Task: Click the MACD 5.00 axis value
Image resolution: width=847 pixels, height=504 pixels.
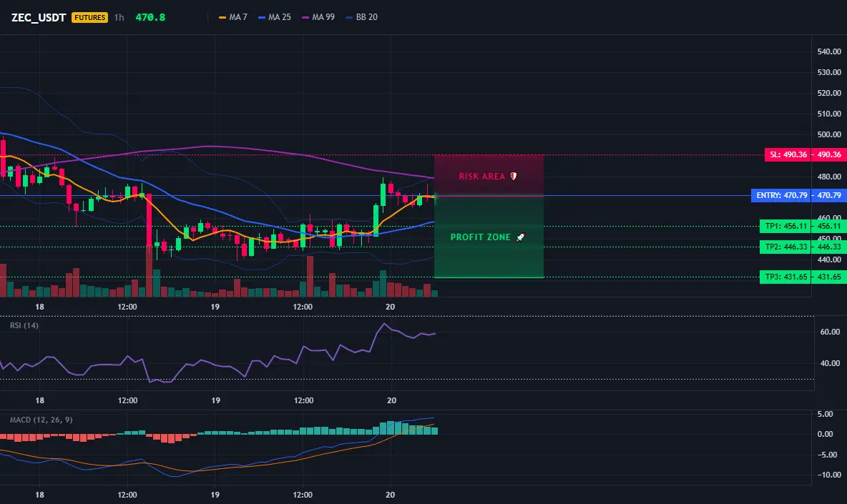Action: tap(825, 414)
